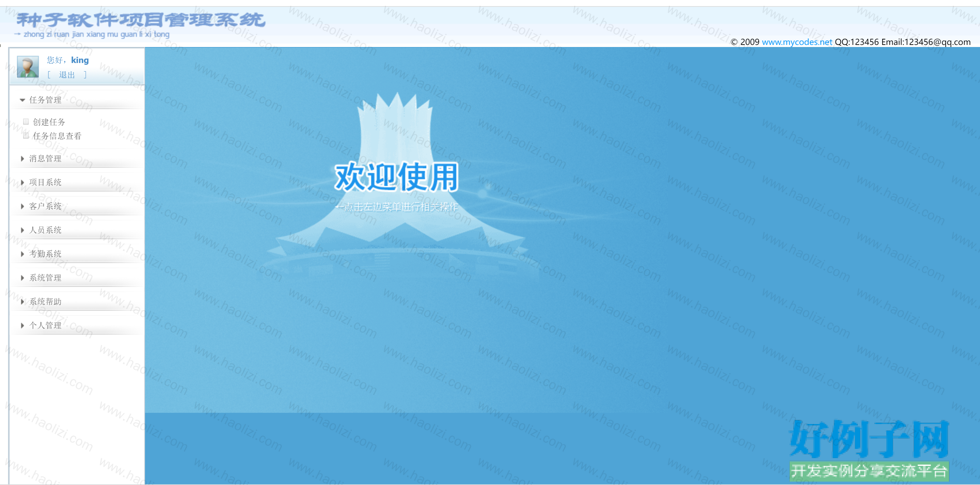Click the QQ:123456 text
Viewport: 980px width, 485px height.
(857, 42)
